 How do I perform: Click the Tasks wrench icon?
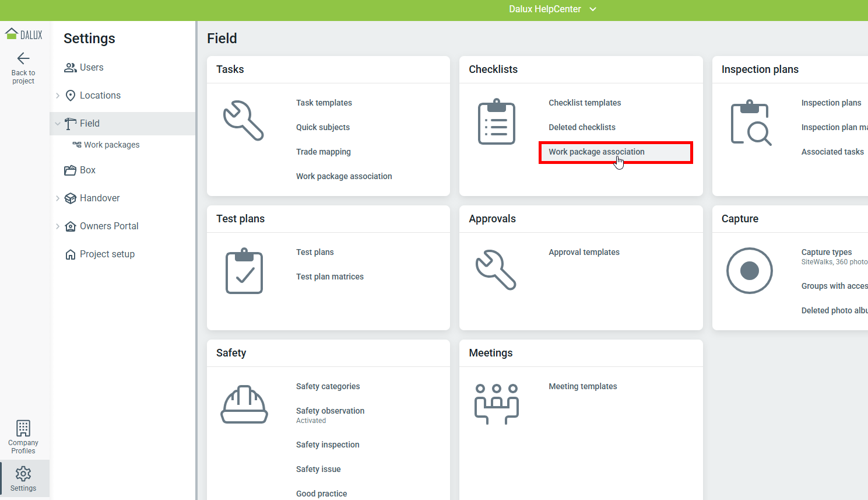pos(244,121)
